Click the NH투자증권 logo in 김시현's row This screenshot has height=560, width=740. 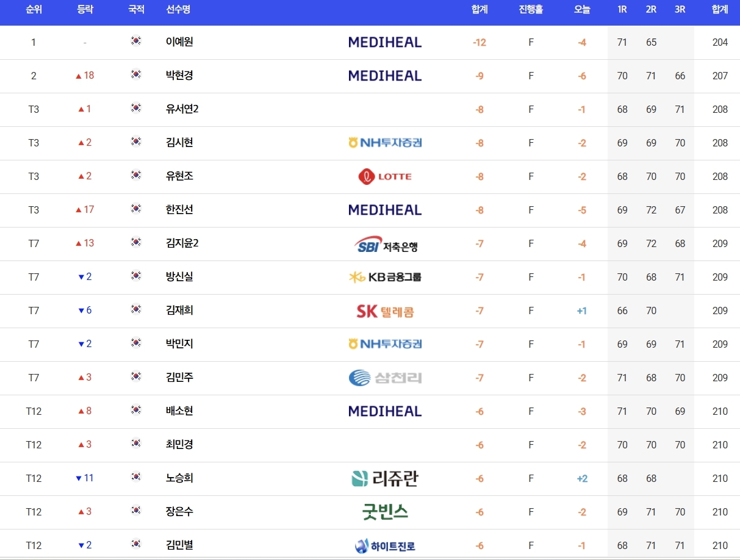[x=385, y=143]
